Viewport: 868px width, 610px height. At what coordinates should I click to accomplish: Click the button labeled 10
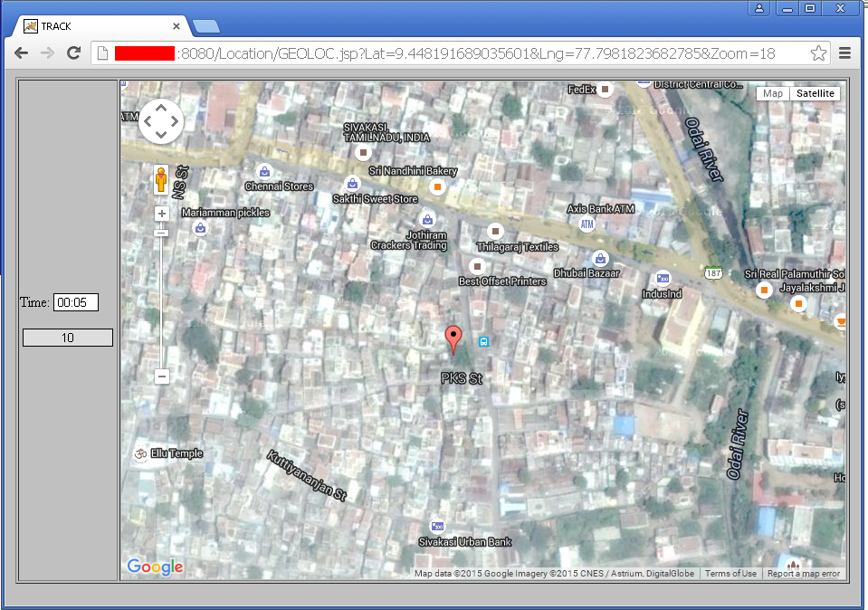coord(68,338)
